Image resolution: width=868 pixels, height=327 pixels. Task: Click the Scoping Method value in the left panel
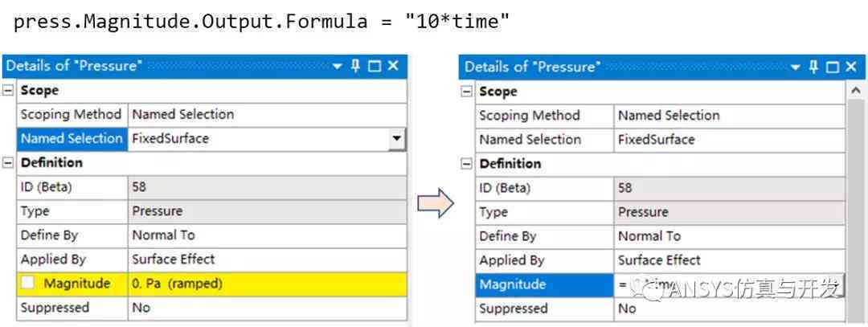[x=268, y=115]
